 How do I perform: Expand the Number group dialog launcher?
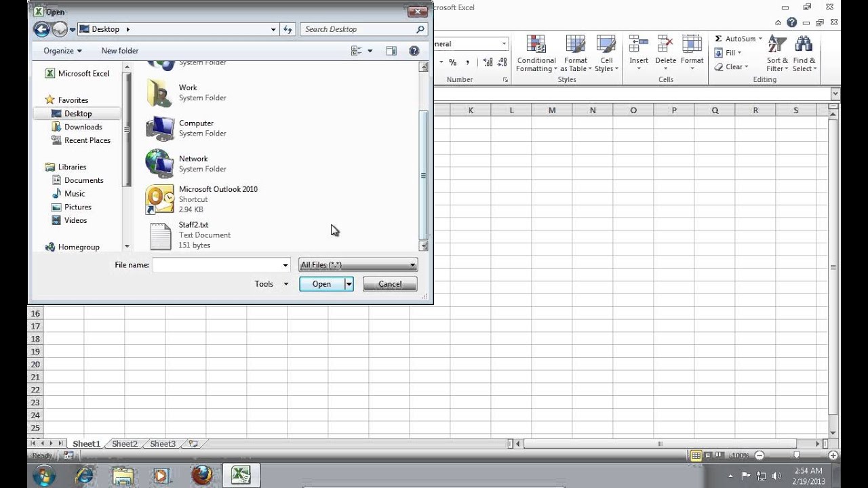pos(505,80)
